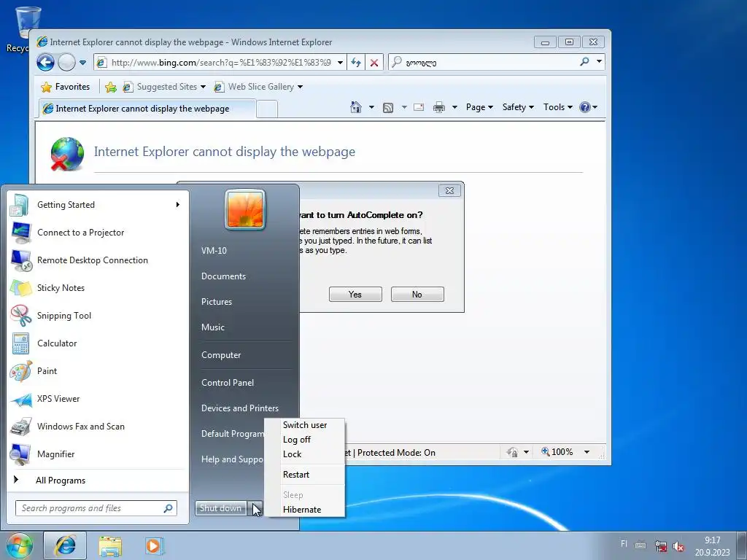Screen dimensions: 747x560
Task: Click the muted volume tray icon
Action: point(678,547)
